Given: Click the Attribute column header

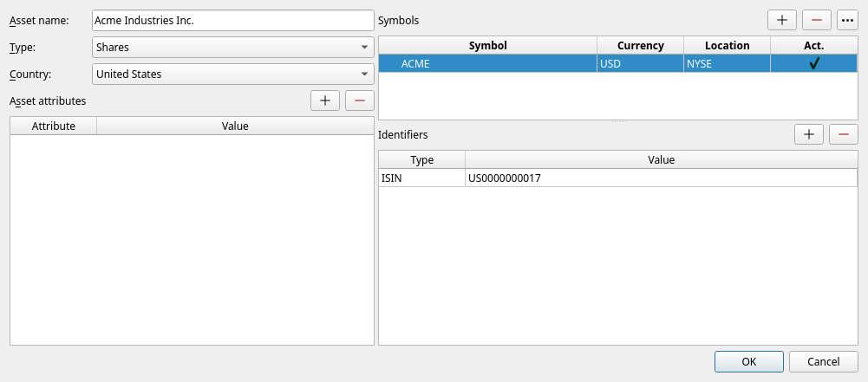Looking at the screenshot, I should (53, 126).
